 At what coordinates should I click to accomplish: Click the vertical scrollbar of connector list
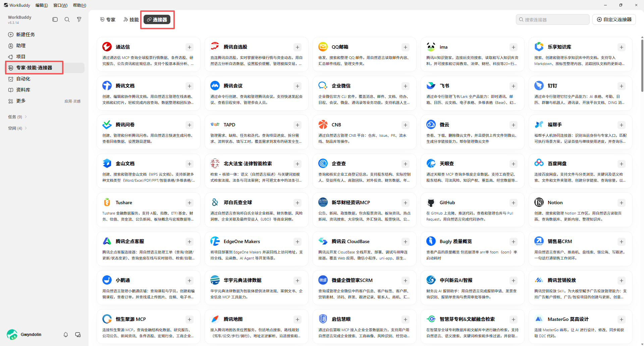click(x=642, y=65)
